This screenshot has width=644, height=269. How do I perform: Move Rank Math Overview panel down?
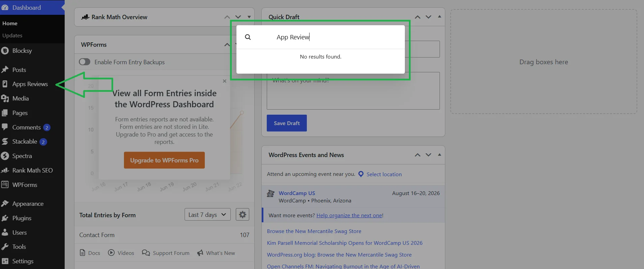(x=238, y=17)
